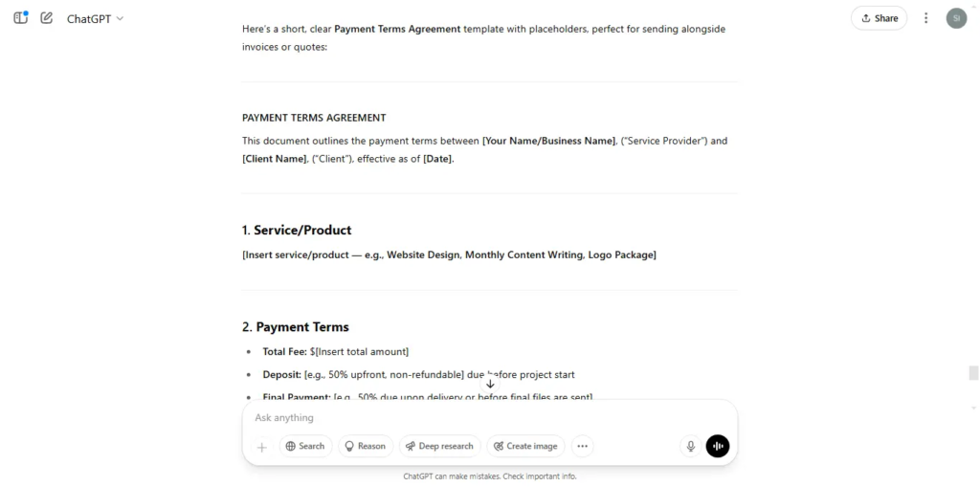Click the microphone dictation icon

click(691, 447)
